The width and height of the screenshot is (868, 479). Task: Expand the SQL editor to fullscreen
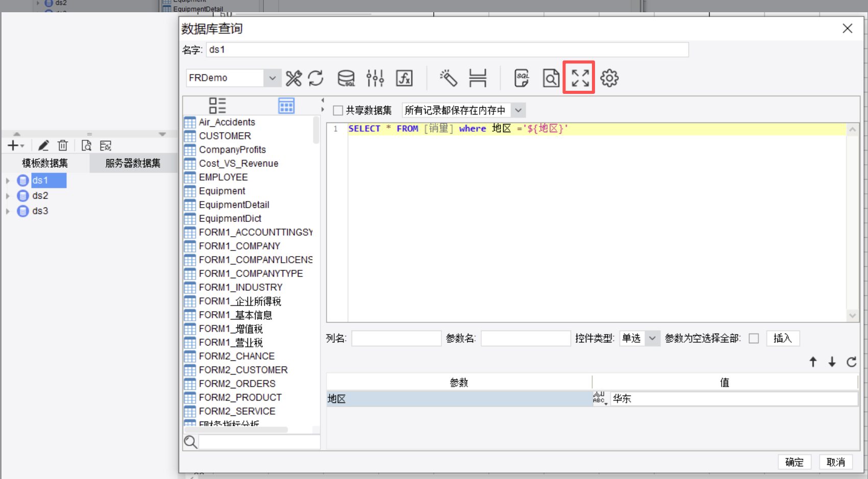click(580, 78)
